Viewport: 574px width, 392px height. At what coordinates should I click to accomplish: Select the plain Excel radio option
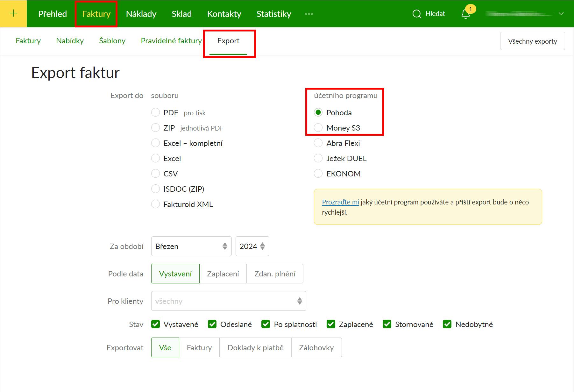click(155, 158)
